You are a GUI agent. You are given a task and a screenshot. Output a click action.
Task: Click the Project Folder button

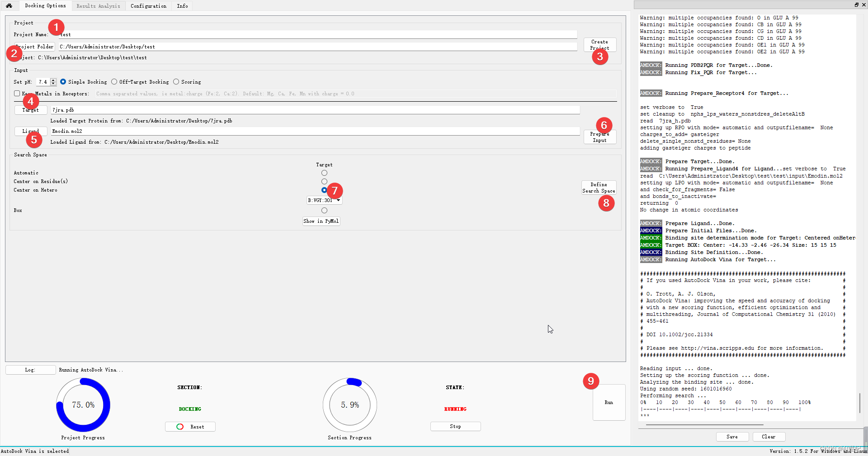click(35, 47)
